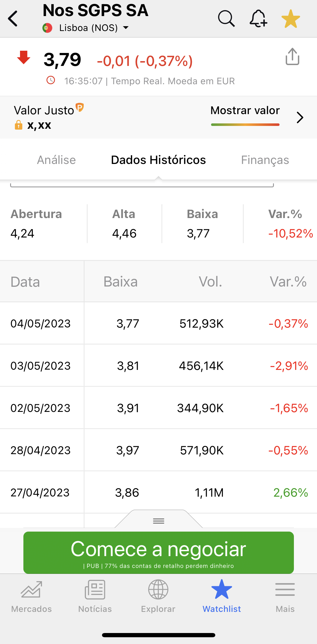Viewport: 317px width, 644px height.
Task: Tap the share icon
Action: click(x=292, y=57)
